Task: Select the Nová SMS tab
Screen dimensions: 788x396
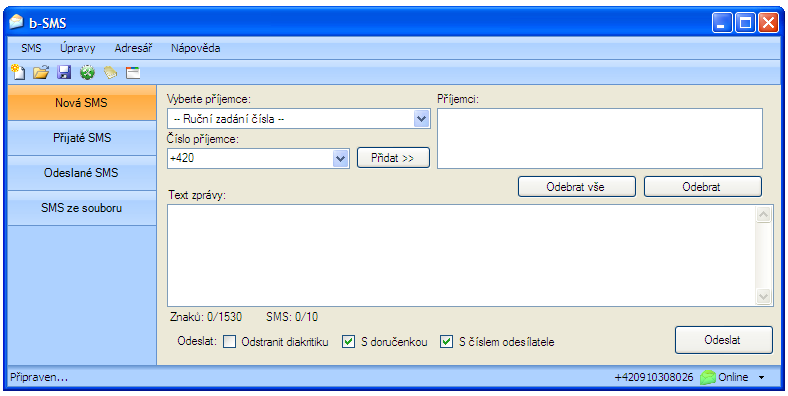Action: click(82, 103)
